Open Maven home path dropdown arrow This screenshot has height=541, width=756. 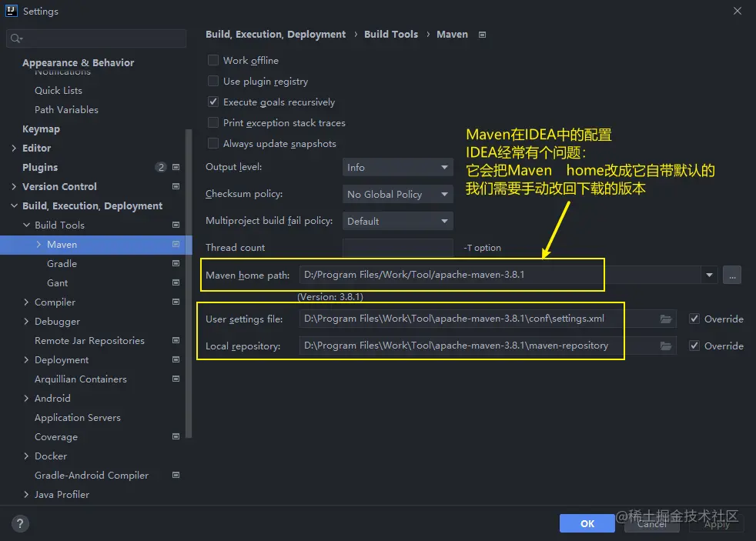709,275
